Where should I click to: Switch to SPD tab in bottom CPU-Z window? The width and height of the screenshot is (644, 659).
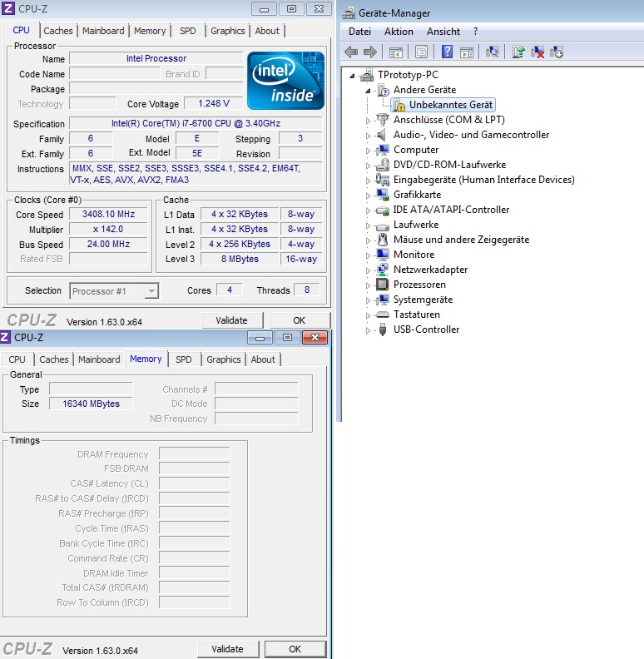(184, 359)
